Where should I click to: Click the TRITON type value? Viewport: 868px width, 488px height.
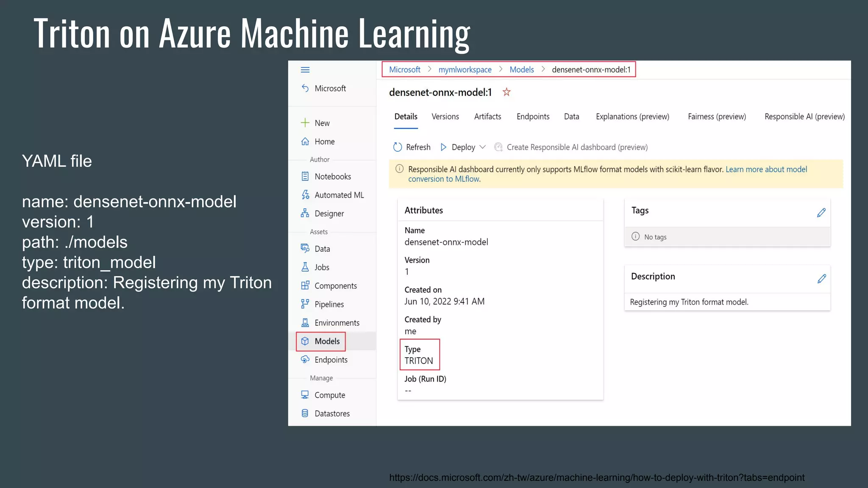(x=419, y=360)
